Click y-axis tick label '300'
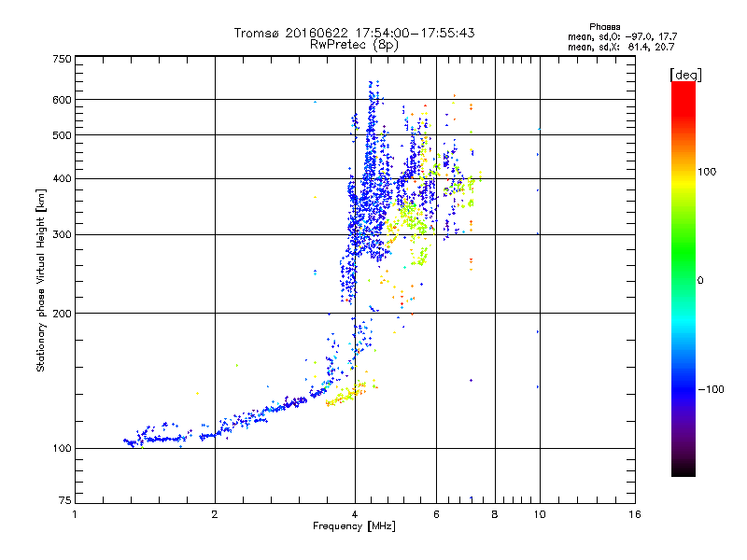The image size is (747, 560). click(x=62, y=235)
